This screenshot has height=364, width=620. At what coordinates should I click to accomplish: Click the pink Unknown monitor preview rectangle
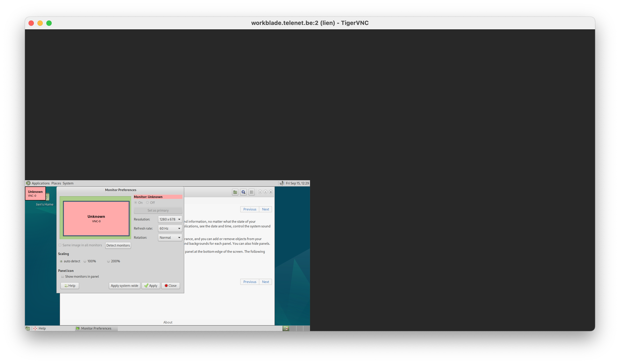pos(96,218)
